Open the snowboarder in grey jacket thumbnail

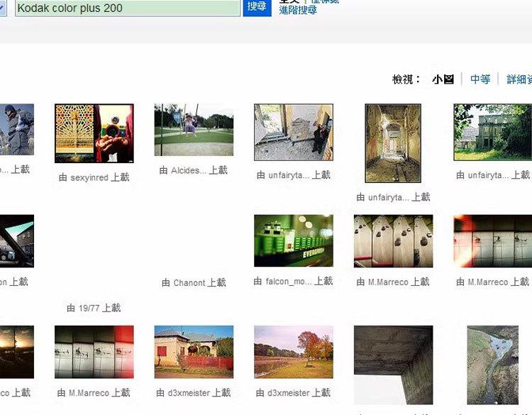click(x=17, y=129)
